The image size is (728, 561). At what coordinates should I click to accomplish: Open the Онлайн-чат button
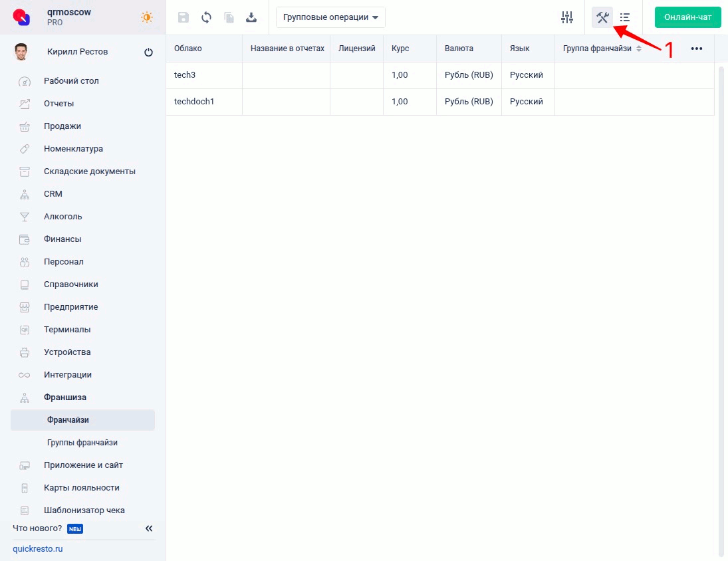pyautogui.click(x=687, y=17)
